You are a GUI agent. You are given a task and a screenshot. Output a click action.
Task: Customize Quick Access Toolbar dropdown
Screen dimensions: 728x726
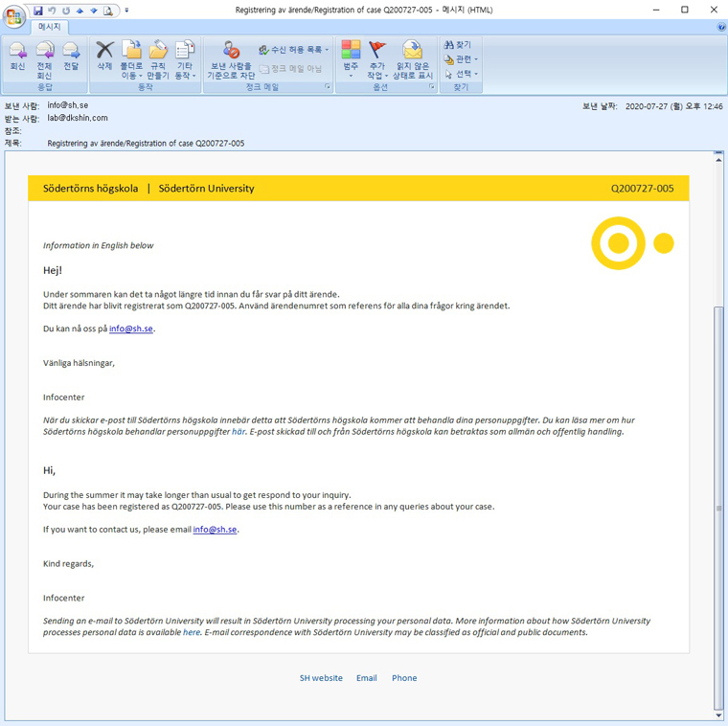pyautogui.click(x=126, y=11)
